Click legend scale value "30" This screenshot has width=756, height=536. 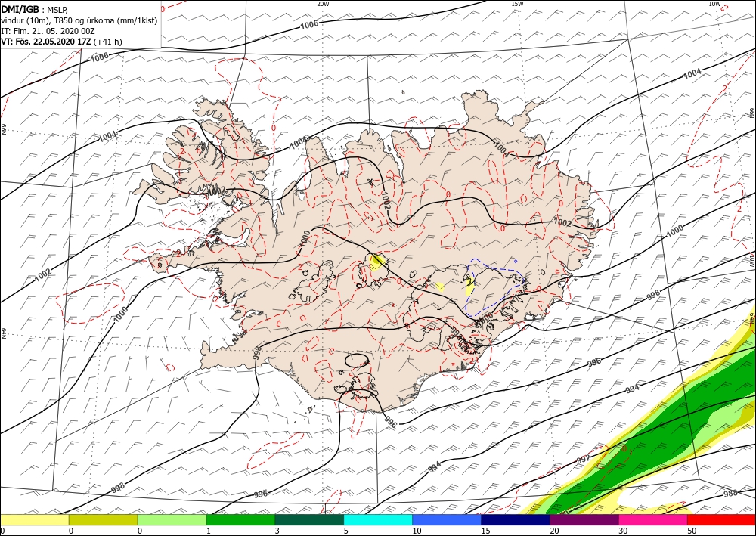tap(623, 531)
